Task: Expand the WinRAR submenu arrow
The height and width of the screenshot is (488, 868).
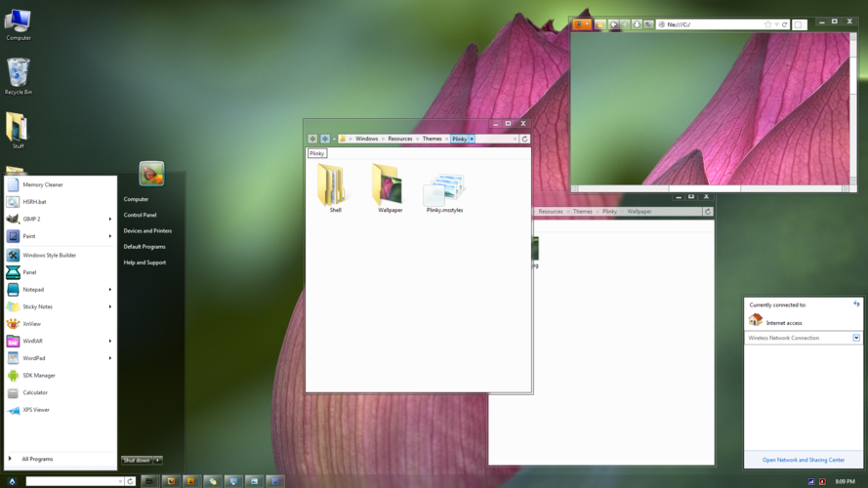Action: click(x=109, y=342)
